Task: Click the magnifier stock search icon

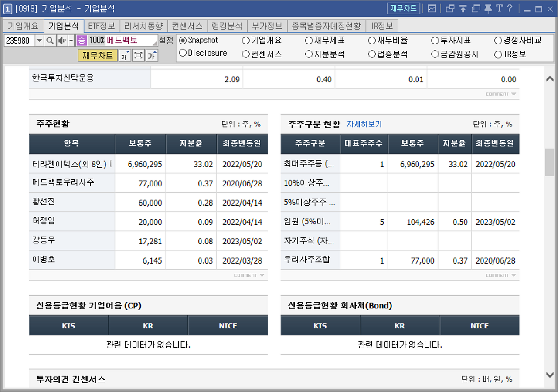Action: pyautogui.click(x=50, y=41)
